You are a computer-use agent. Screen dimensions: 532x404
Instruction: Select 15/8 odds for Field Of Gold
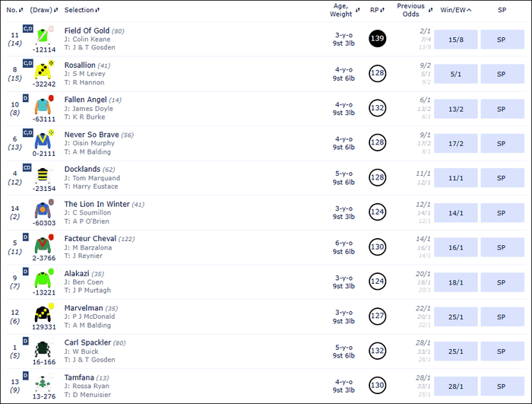[x=456, y=40]
